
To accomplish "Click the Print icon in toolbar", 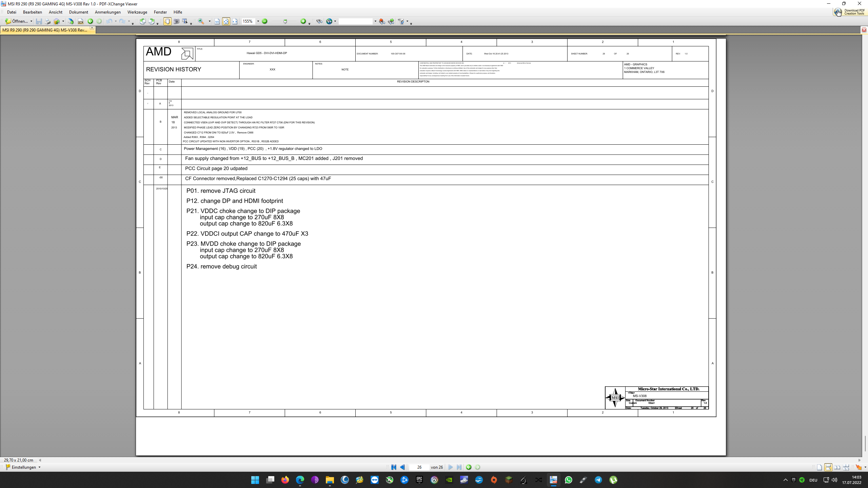I will point(48,21).
